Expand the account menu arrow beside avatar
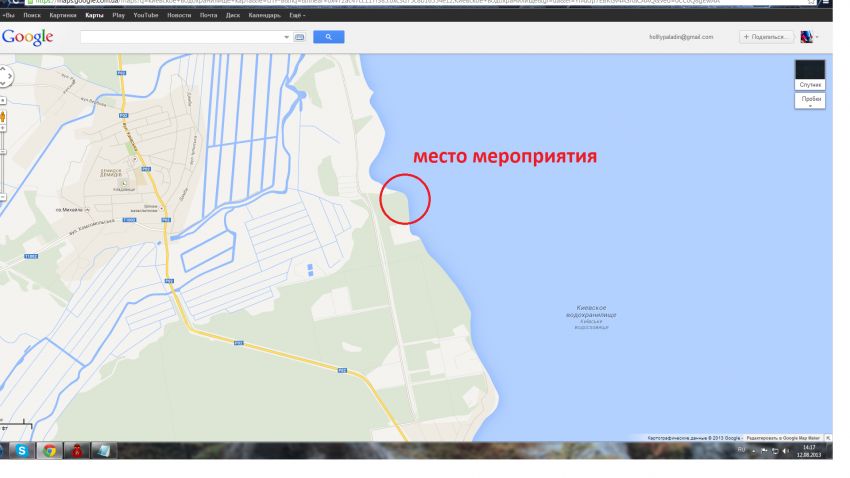Screen dimensions: 850x478 click(817, 37)
